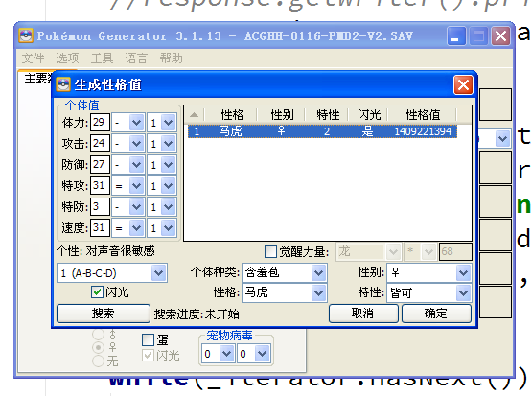Open the 工具 menu
Viewport: 532px width, 396px height.
coord(102,58)
